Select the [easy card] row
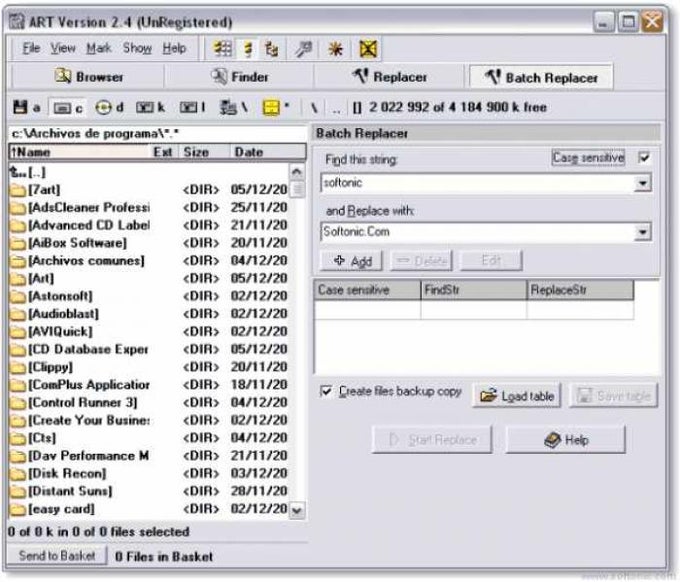 pos(148,509)
